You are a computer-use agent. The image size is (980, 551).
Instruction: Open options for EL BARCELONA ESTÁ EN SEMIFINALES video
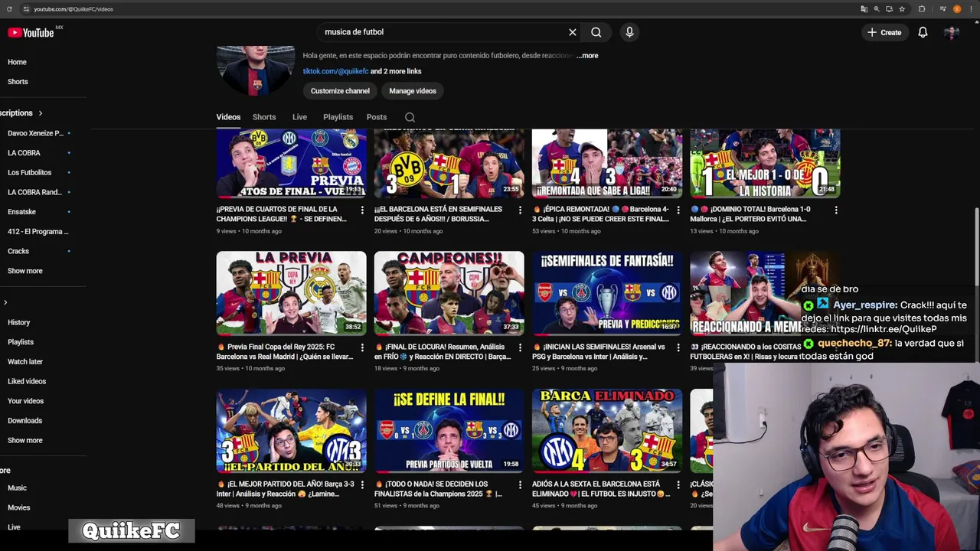(520, 210)
